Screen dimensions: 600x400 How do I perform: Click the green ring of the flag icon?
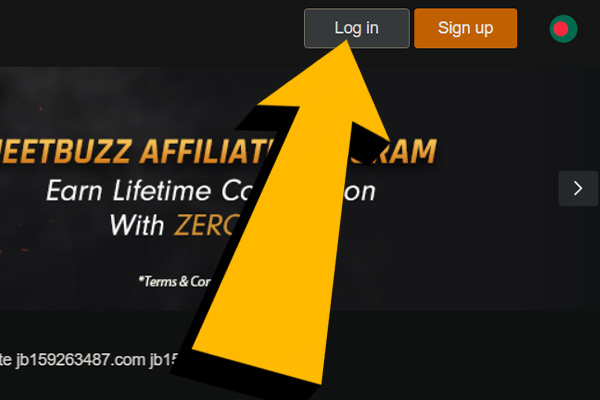573,29
